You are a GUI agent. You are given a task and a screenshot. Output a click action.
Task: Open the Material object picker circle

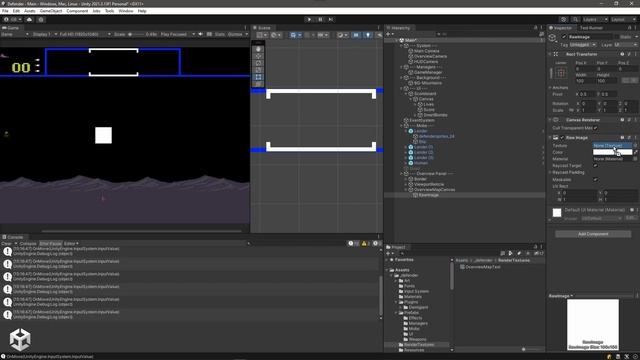pyautogui.click(x=635, y=159)
